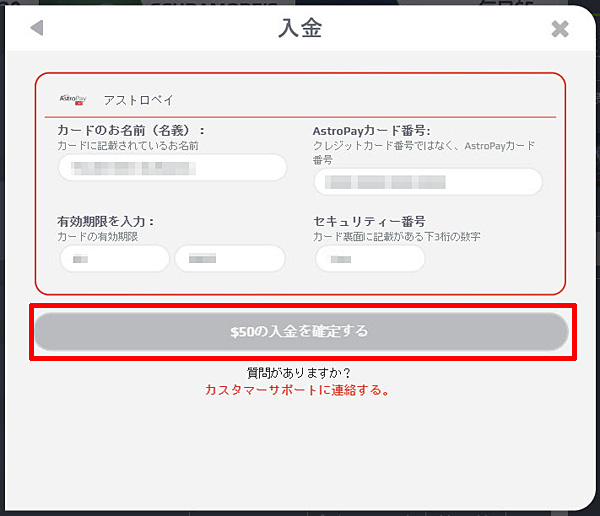The width and height of the screenshot is (600, 516).
Task: Click the AstroPay logo icon
Action: pos(73,100)
